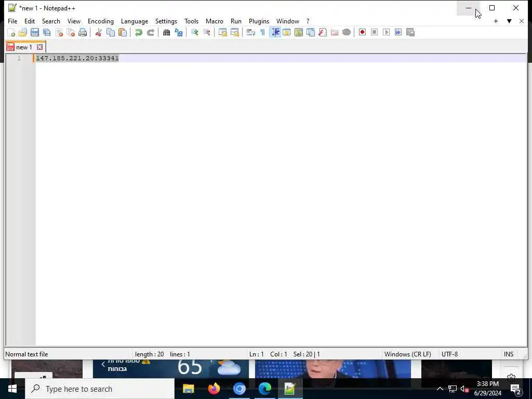Screen dimensions: 532x399
Task: Create a new file with toolbar icon
Action: pyautogui.click(x=11, y=32)
